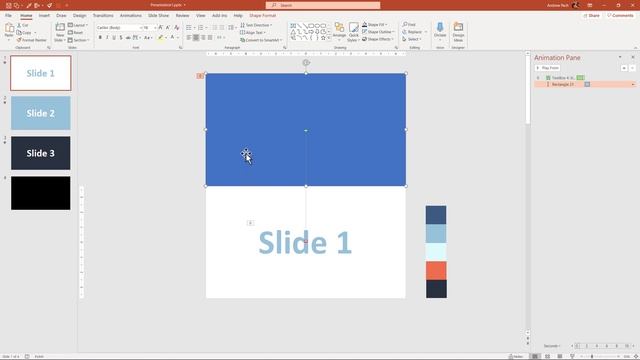This screenshot has width=640, height=360.
Task: Switch to the Shape Format tab
Action: pos(262,16)
